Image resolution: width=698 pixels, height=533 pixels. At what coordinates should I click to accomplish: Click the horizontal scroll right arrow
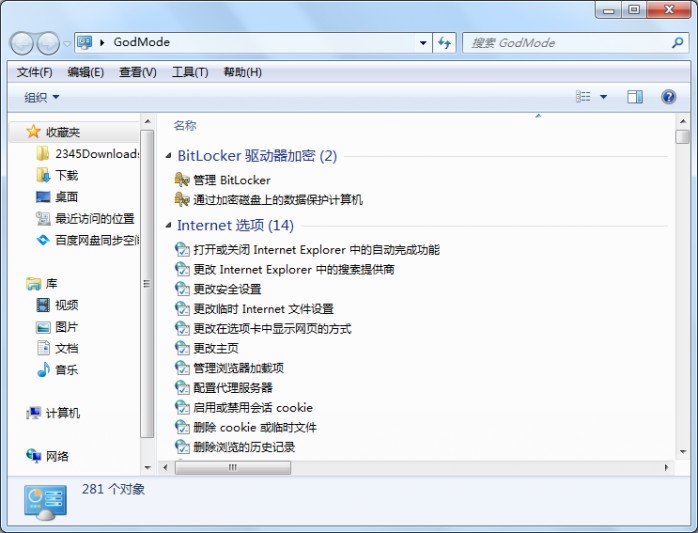tap(666, 468)
